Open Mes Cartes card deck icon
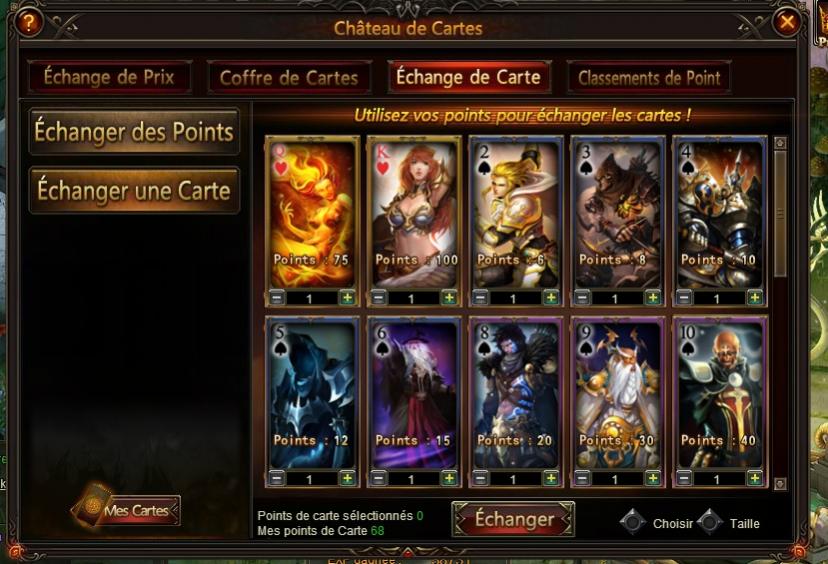 point(91,504)
